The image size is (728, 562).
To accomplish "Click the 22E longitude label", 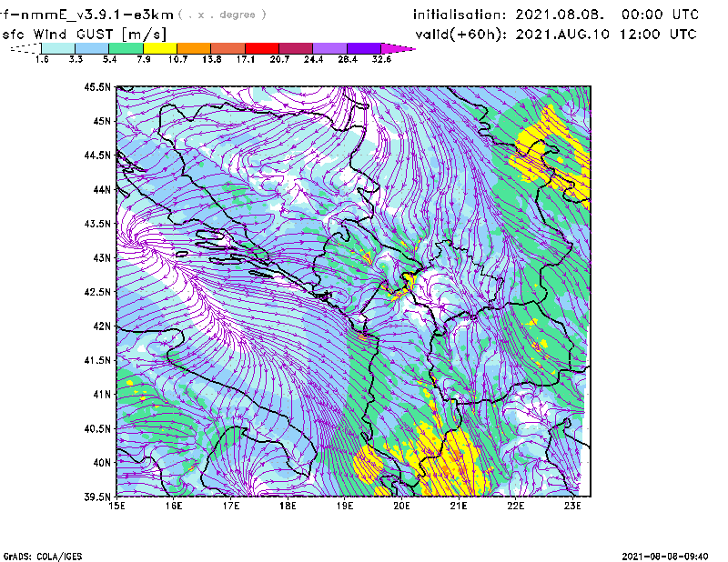I will click(516, 506).
